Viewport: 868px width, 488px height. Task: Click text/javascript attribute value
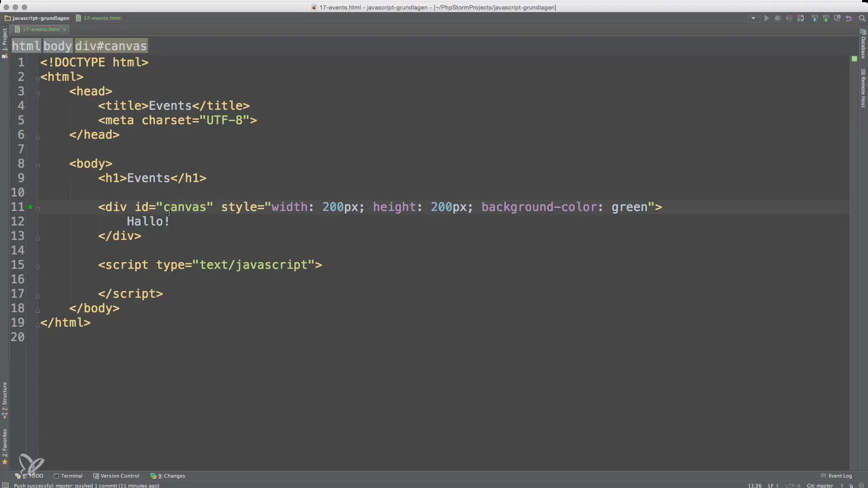[x=254, y=265]
